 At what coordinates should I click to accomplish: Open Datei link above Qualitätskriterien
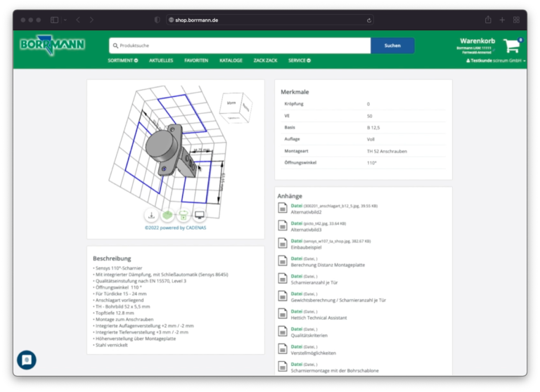297,329
